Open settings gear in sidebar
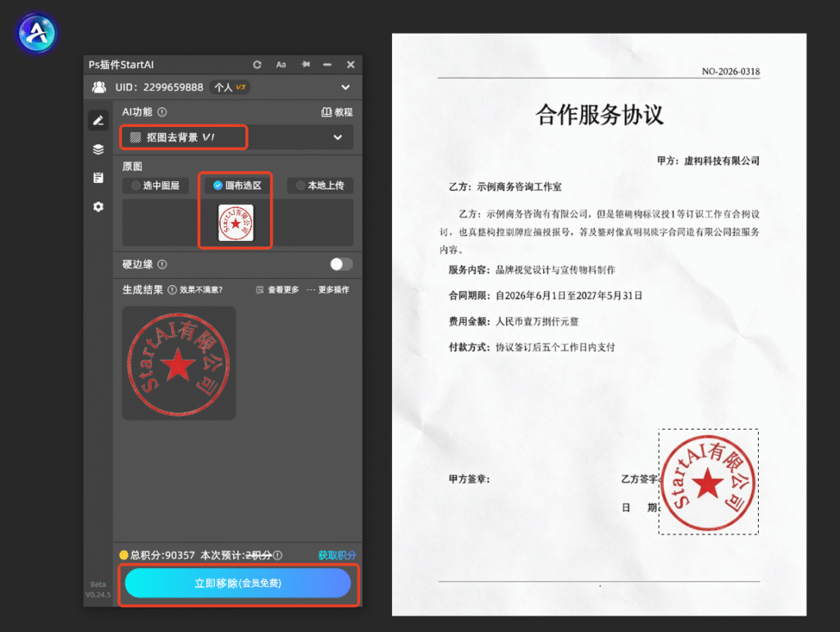 (x=98, y=207)
